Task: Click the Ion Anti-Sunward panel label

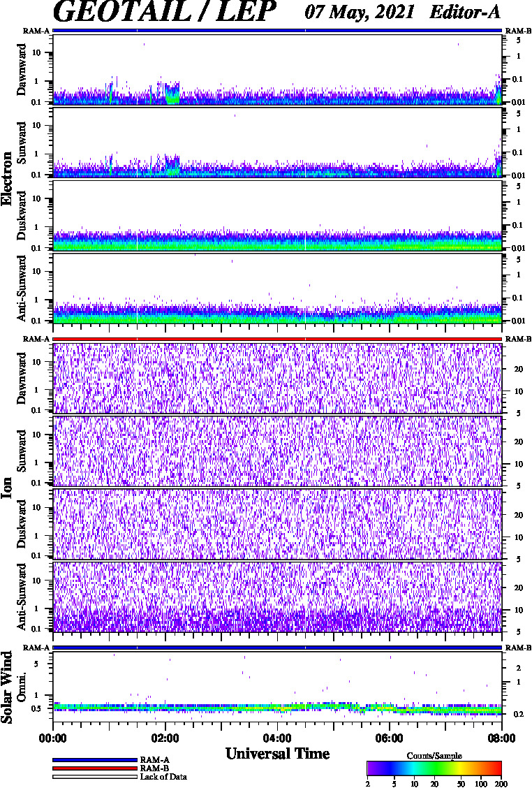Action: pos(22,596)
